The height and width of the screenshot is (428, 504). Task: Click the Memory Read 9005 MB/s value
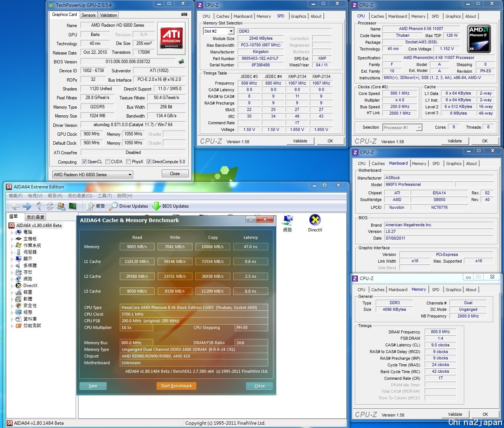137,247
